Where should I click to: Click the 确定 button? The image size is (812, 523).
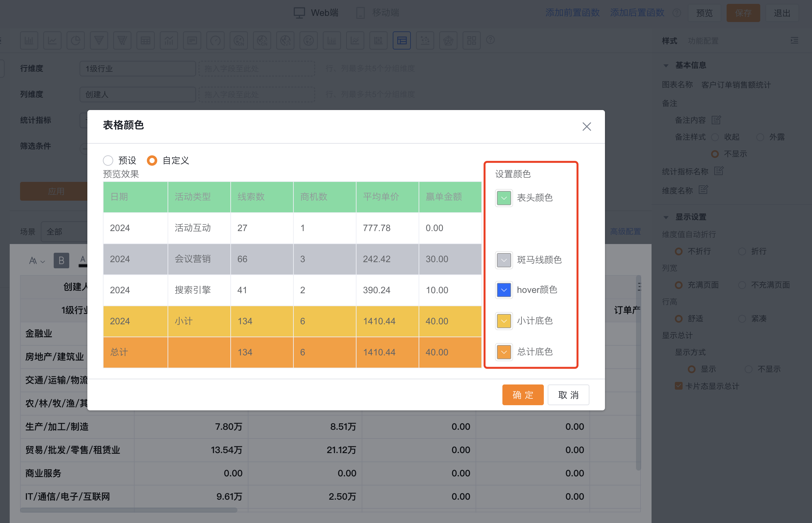tap(522, 395)
